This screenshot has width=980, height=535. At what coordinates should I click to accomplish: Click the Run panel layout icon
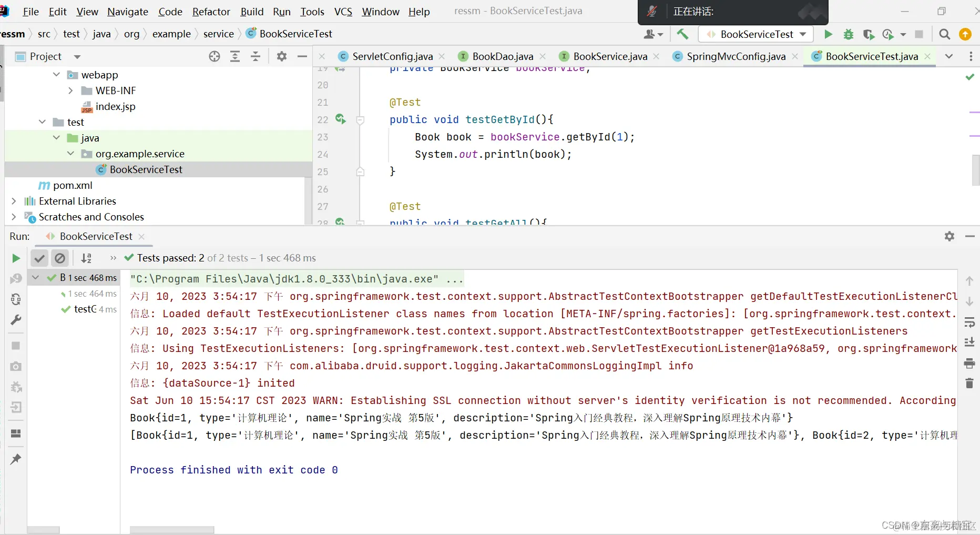click(x=16, y=433)
